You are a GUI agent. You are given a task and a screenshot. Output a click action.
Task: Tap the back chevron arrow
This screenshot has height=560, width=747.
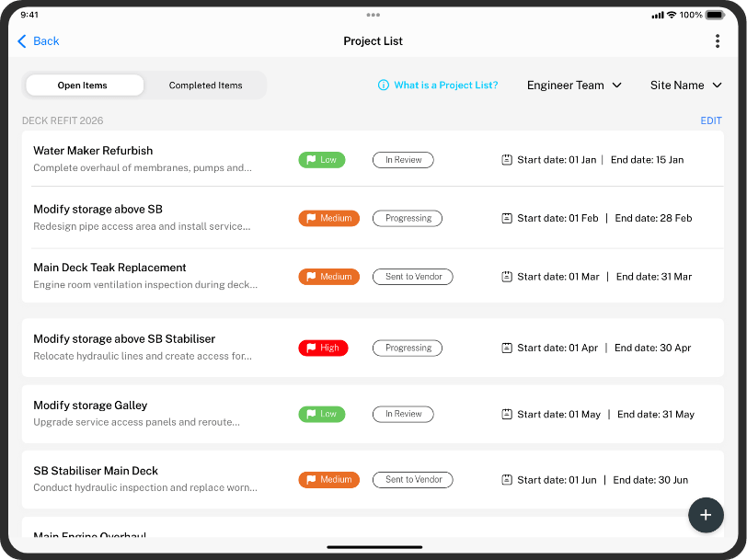(x=21, y=41)
